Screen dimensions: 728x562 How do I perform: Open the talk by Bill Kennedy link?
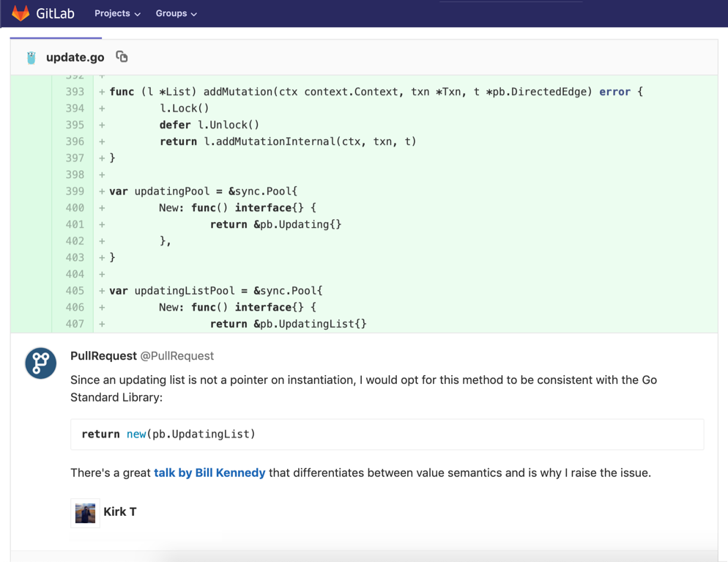click(209, 473)
